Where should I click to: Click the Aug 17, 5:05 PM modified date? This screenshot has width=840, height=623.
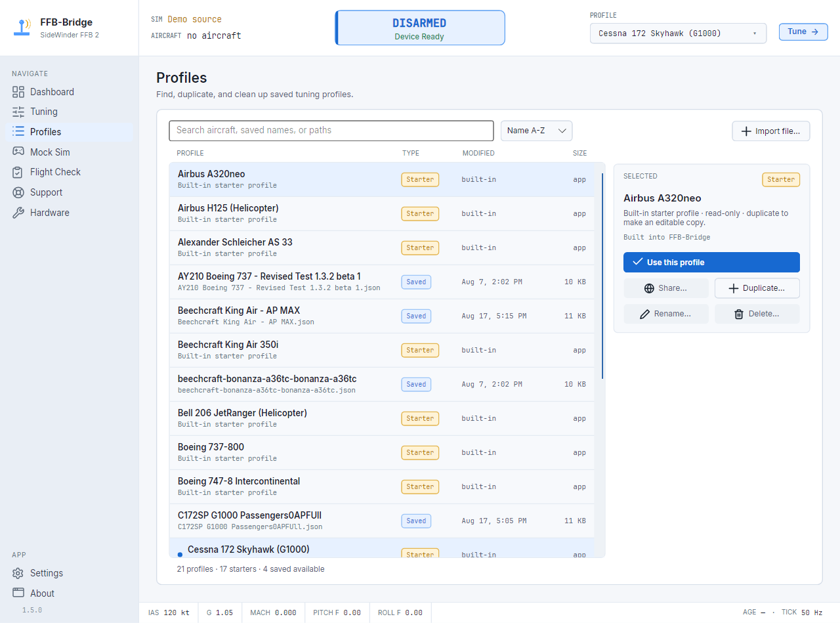coord(494,521)
